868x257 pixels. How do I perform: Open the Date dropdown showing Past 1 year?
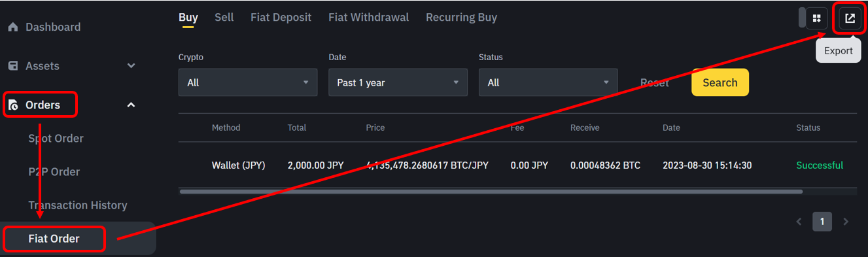[398, 82]
